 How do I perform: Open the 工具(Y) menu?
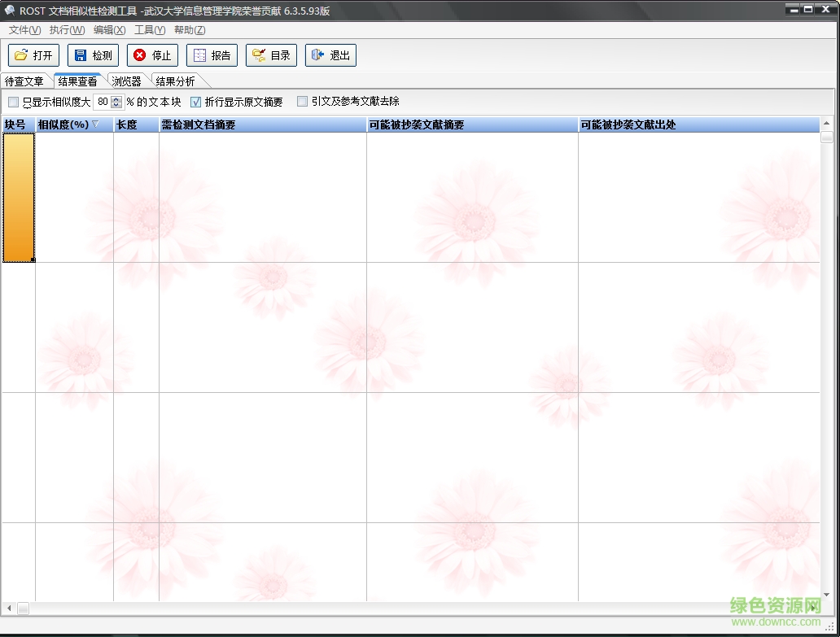click(x=149, y=30)
